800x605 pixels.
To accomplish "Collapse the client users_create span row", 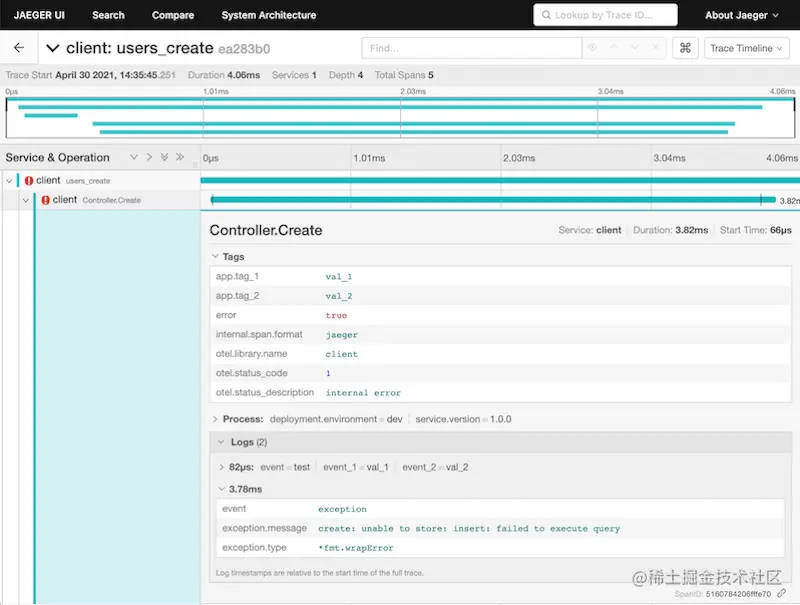I will [9, 181].
